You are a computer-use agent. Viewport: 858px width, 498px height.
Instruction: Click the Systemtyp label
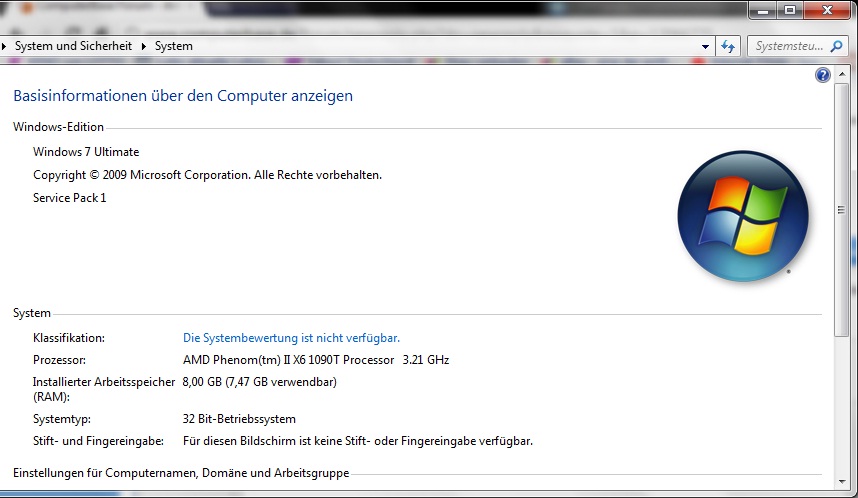coord(62,419)
